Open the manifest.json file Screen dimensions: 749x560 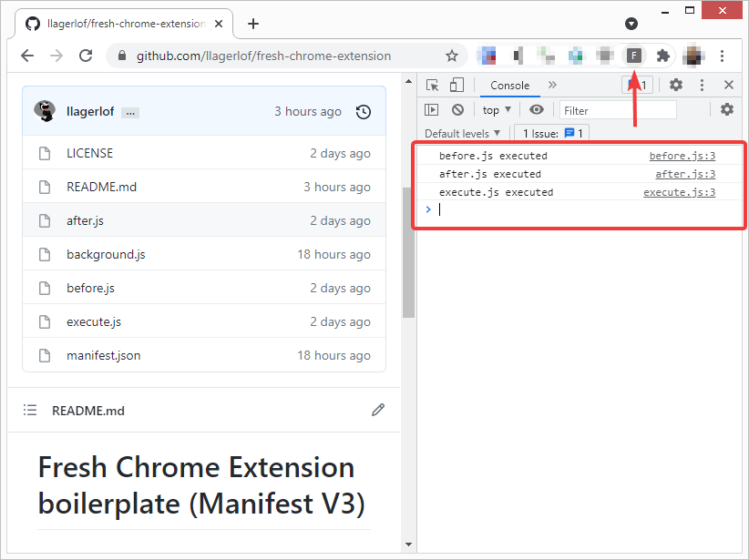pyautogui.click(x=103, y=356)
